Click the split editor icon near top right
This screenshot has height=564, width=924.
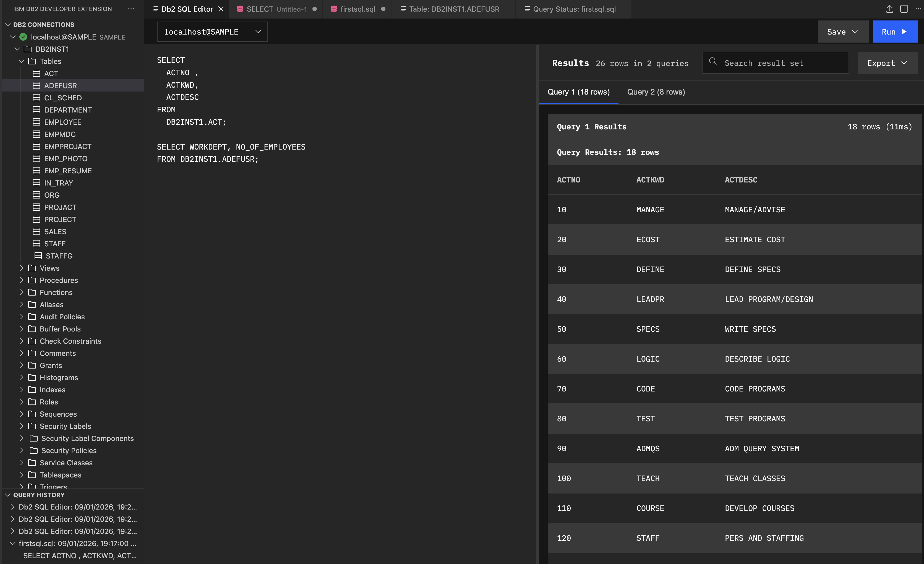(904, 9)
